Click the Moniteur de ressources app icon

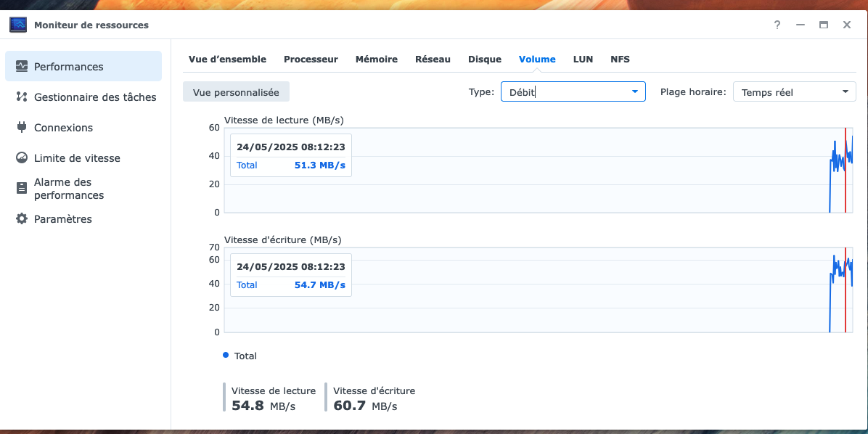click(17, 25)
